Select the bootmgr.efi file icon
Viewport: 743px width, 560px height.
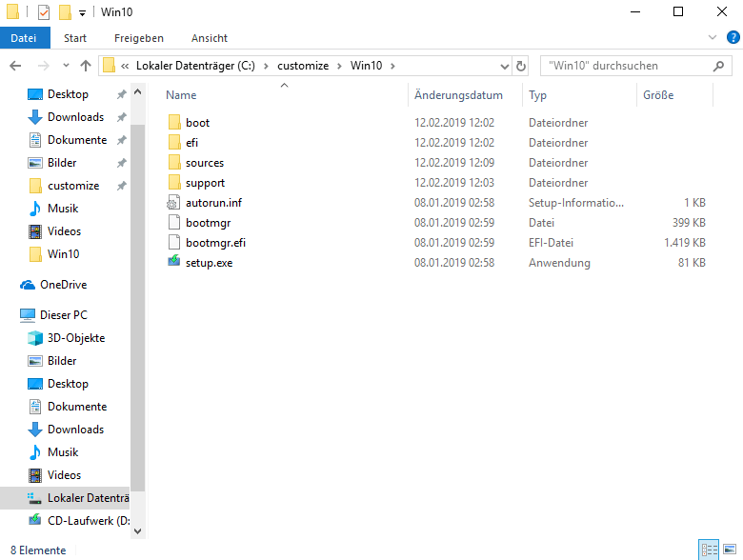tap(174, 242)
